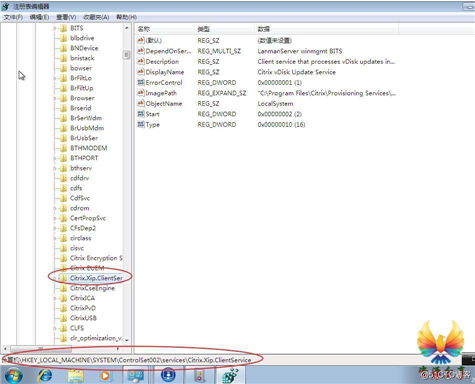Click the tree horizontal scrollbar right arrow
The image size is (475, 384).
118,349
